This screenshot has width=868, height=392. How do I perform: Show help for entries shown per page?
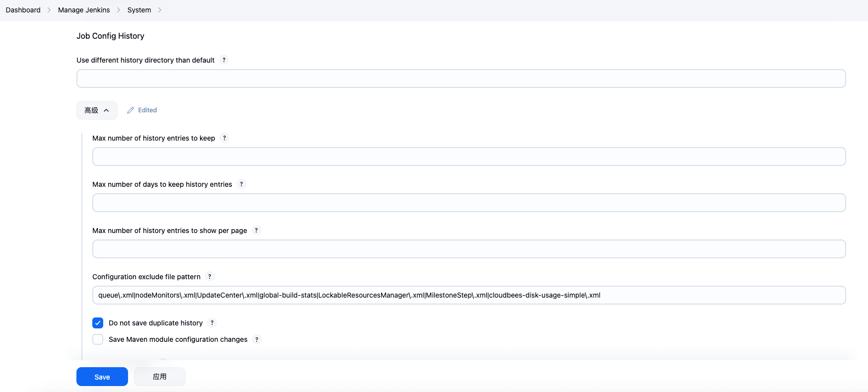pos(256,231)
